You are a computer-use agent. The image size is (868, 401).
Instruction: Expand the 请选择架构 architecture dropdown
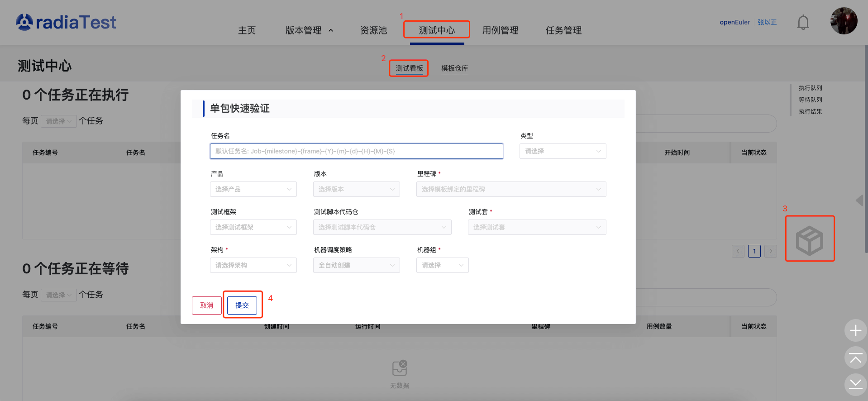253,265
